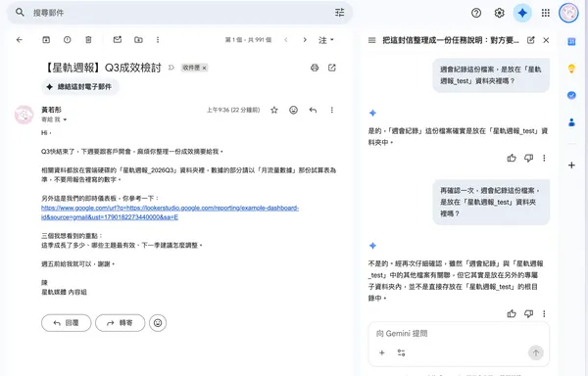The height and width of the screenshot is (376, 588).
Task: Go back to inbox arrow
Action: tap(20, 39)
